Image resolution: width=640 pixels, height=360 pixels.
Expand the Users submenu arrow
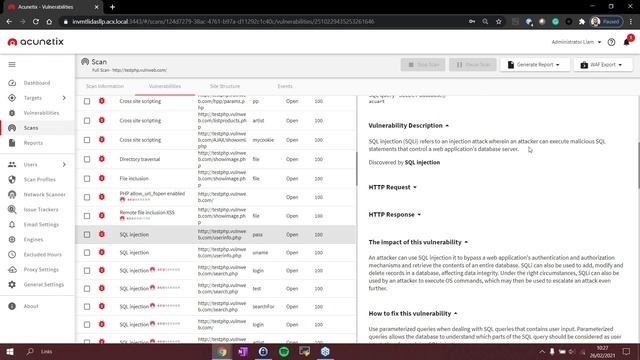[x=64, y=164]
